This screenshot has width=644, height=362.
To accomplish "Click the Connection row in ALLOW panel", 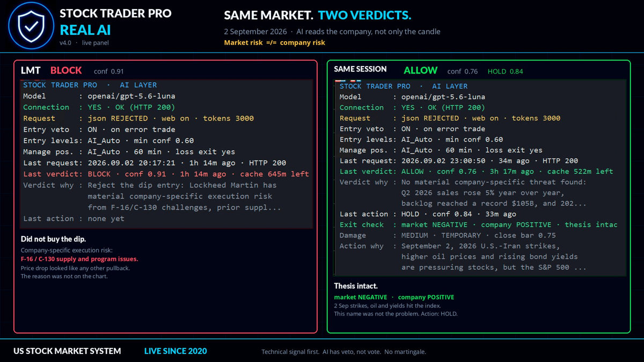I will click(x=412, y=108).
